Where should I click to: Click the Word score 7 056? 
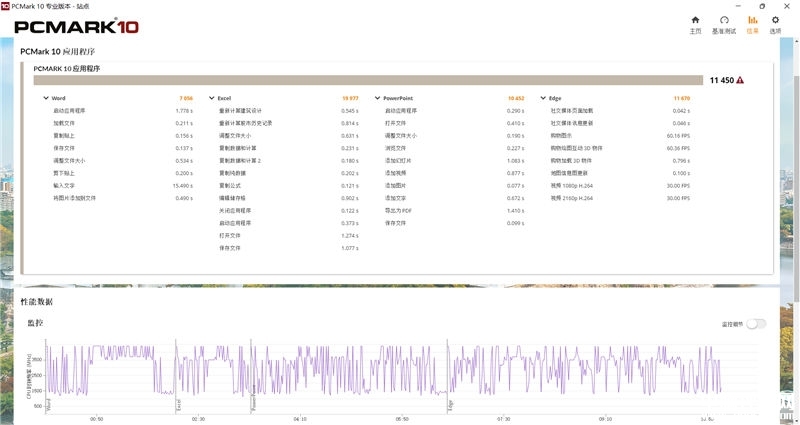click(x=186, y=98)
